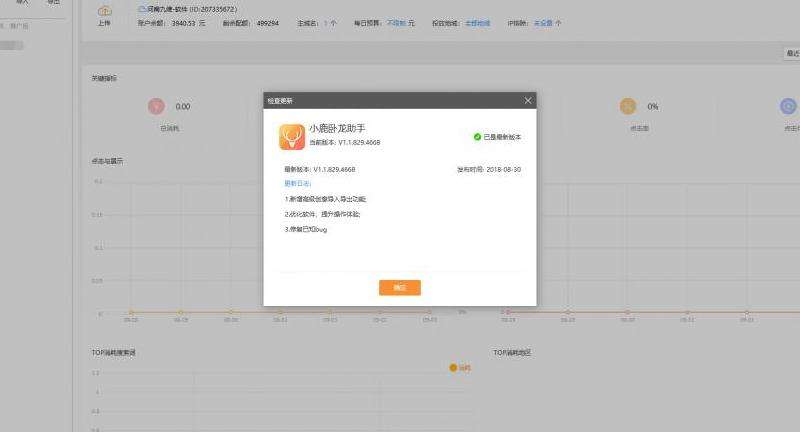The width and height of the screenshot is (800, 432).
Task: Click the TOP消耗搜索词 heading
Action: 114,352
